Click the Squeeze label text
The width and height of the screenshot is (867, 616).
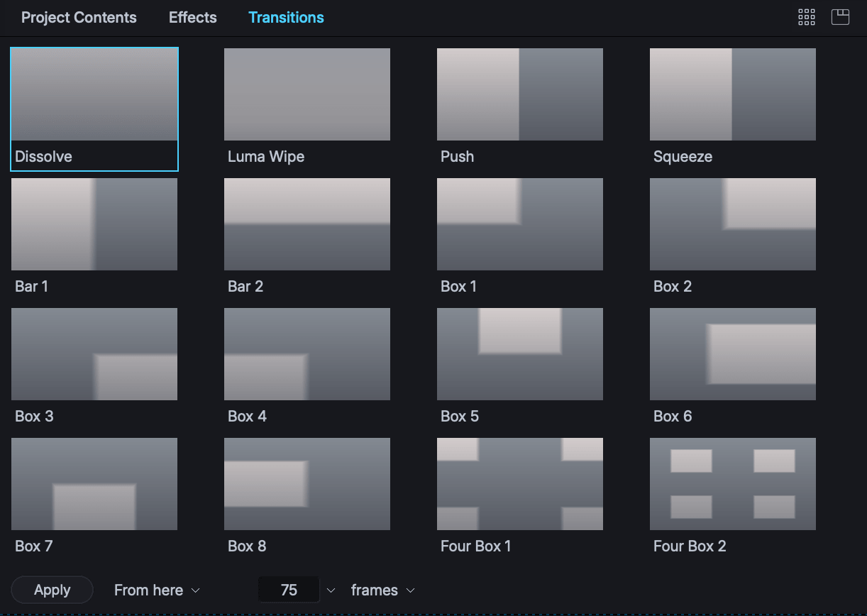point(683,157)
